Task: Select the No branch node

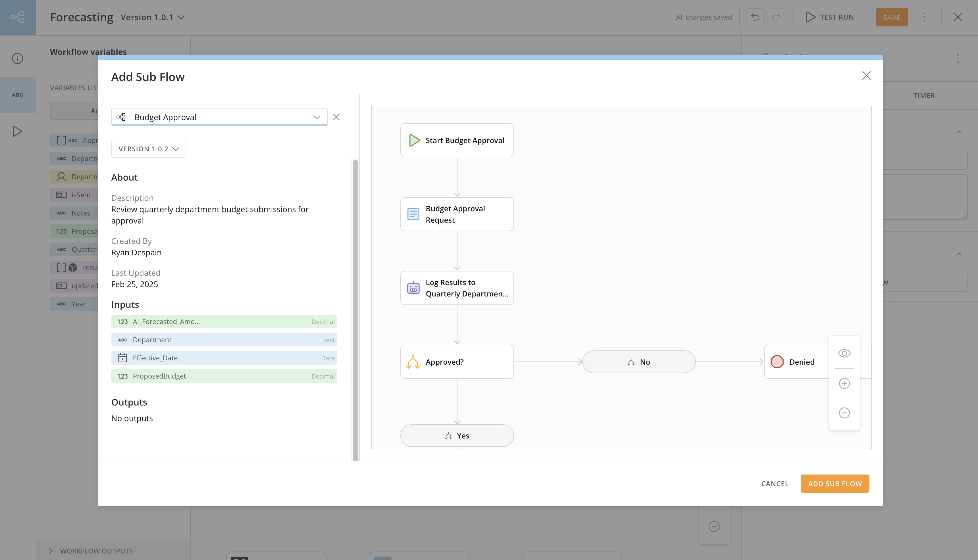Action: click(639, 362)
